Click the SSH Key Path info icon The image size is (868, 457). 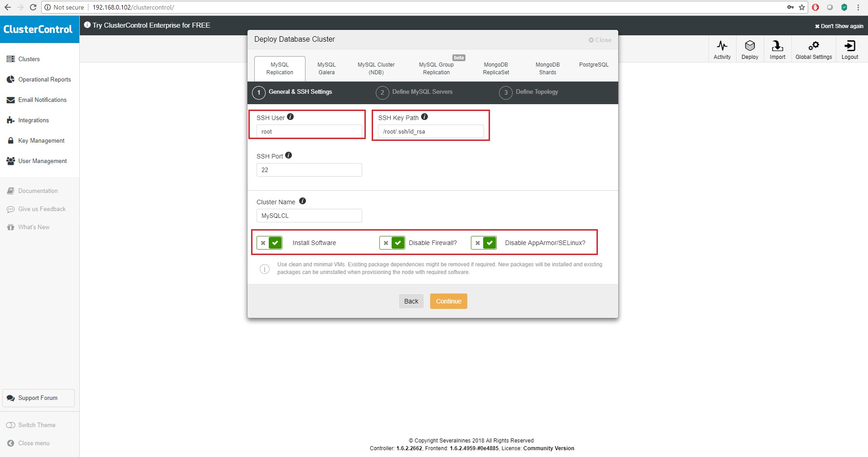(x=424, y=117)
